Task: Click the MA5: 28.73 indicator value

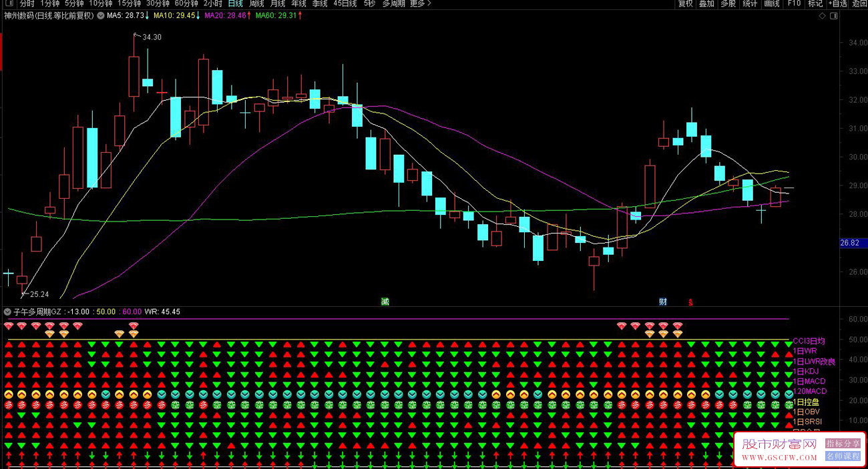Action: click(x=125, y=15)
